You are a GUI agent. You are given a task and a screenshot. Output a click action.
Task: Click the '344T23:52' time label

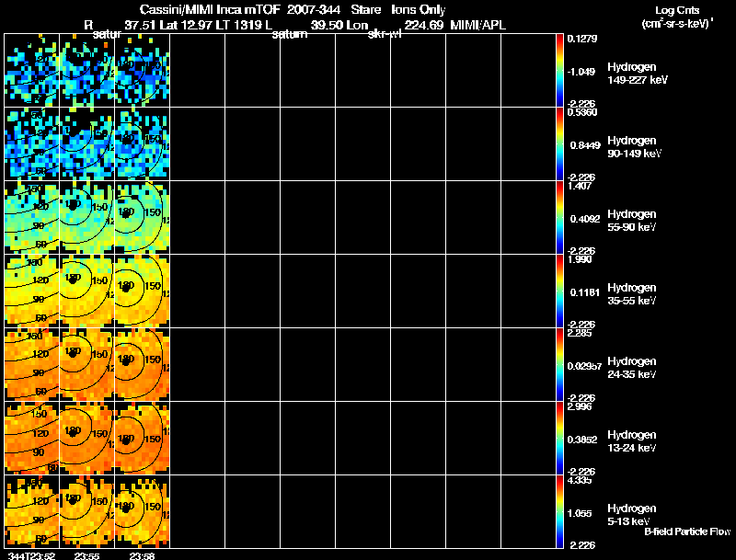31,556
